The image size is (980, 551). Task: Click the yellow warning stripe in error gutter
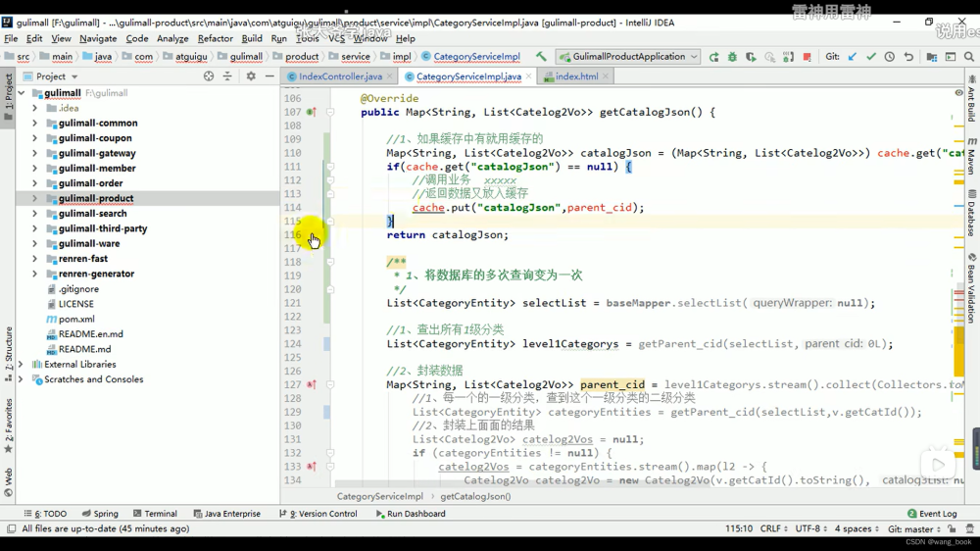958,350
